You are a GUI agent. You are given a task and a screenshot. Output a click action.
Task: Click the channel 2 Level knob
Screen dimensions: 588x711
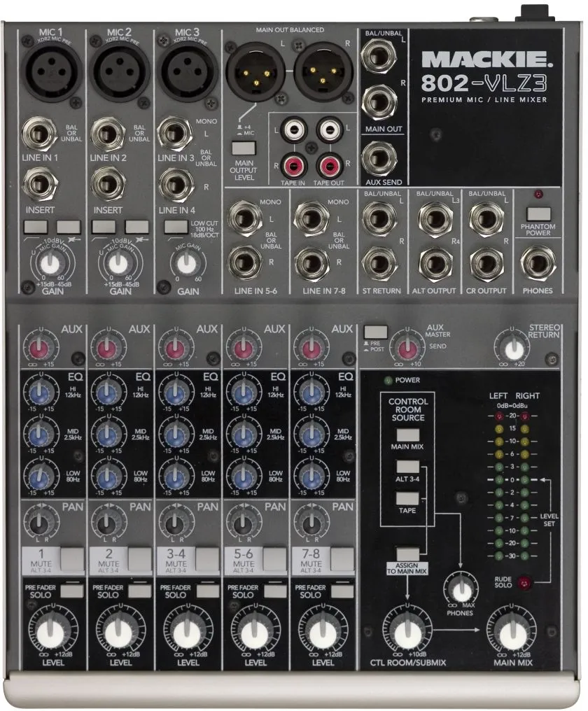[118, 631]
